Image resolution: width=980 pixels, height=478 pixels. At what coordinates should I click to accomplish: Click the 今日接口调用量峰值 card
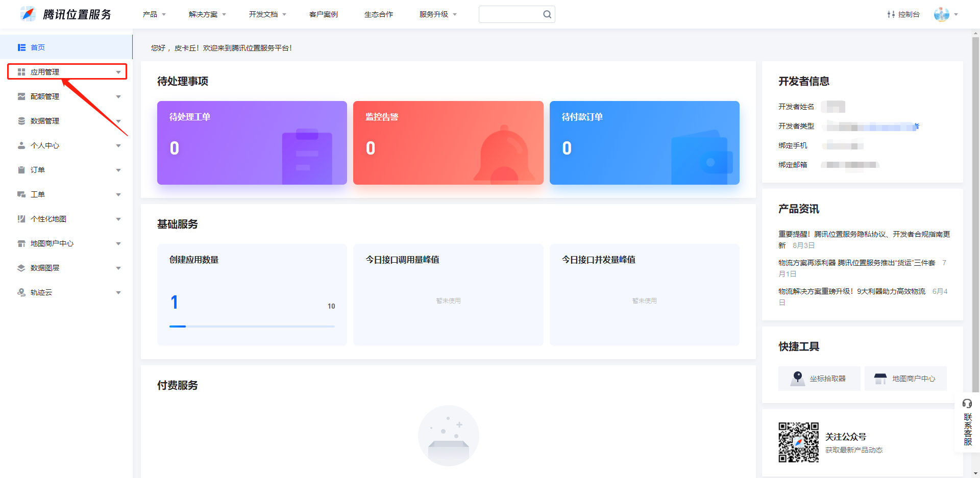point(448,295)
